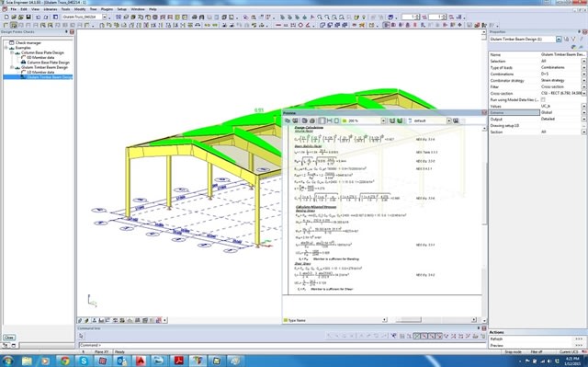Click the Extreme property row
This screenshot has height=367, width=588.
point(537,112)
